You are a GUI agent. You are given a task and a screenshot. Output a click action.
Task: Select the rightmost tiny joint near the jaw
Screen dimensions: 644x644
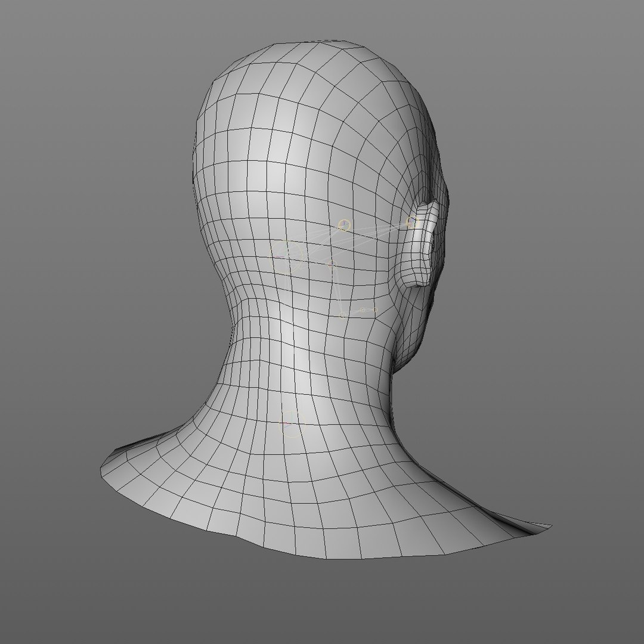coord(374,309)
